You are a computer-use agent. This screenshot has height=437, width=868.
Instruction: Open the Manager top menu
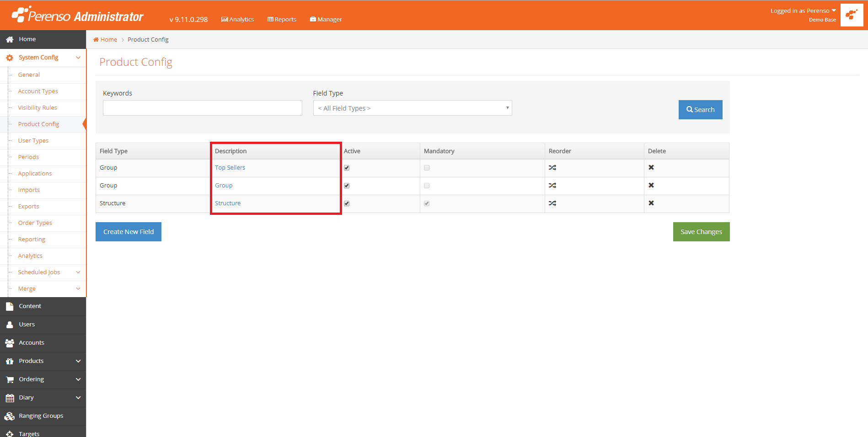pos(326,19)
